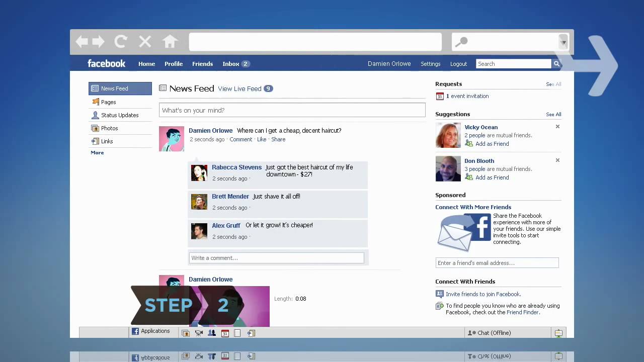Open the Inbox with 2 messages
This screenshot has height=362, width=644.
[x=236, y=64]
